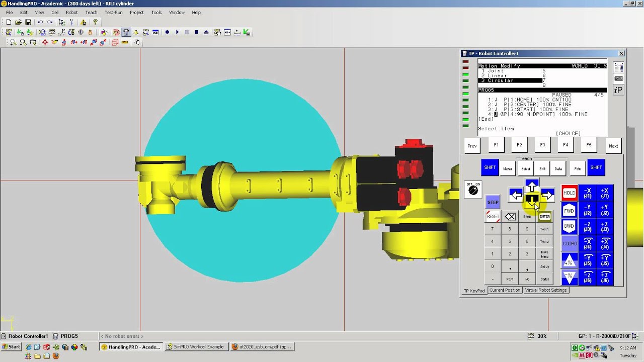Click the Stop square button in run toolbar
The height and width of the screenshot is (362, 644).
tap(196, 32)
